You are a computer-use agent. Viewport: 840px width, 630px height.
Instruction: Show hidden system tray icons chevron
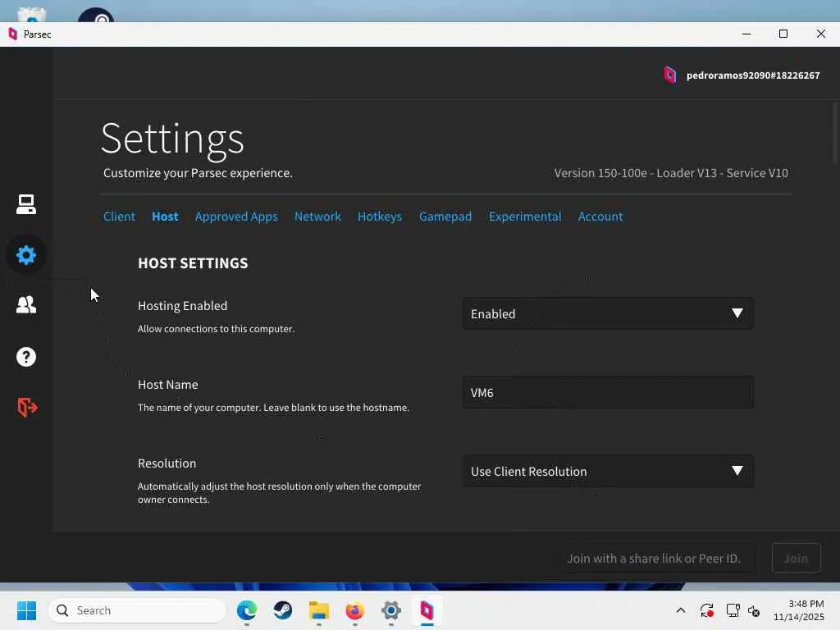680,610
